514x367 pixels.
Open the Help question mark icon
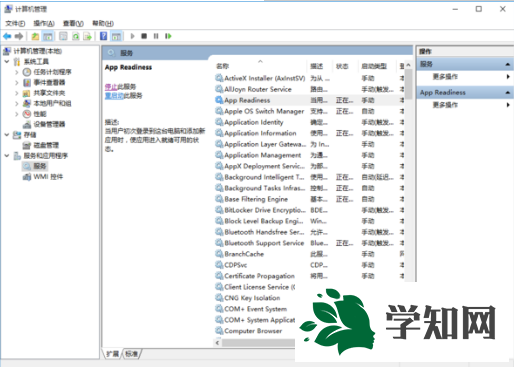coord(104,36)
